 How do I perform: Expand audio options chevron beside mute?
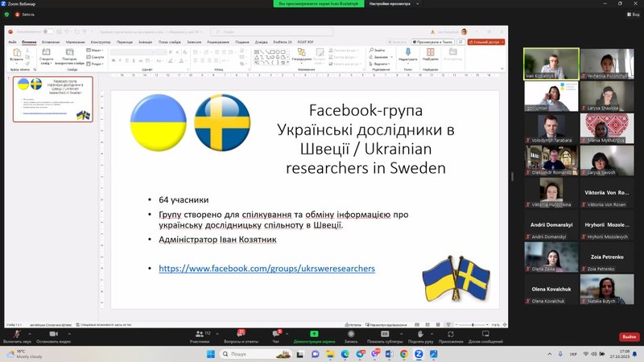[30, 334]
